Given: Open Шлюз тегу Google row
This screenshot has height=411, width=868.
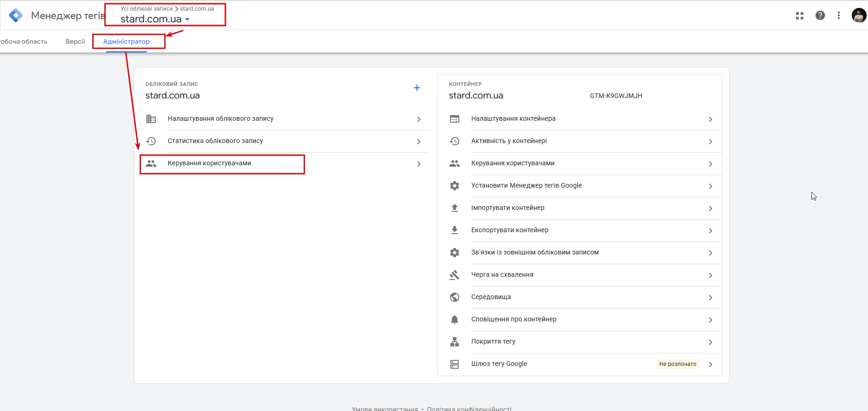Looking at the screenshot, I should 499,364.
